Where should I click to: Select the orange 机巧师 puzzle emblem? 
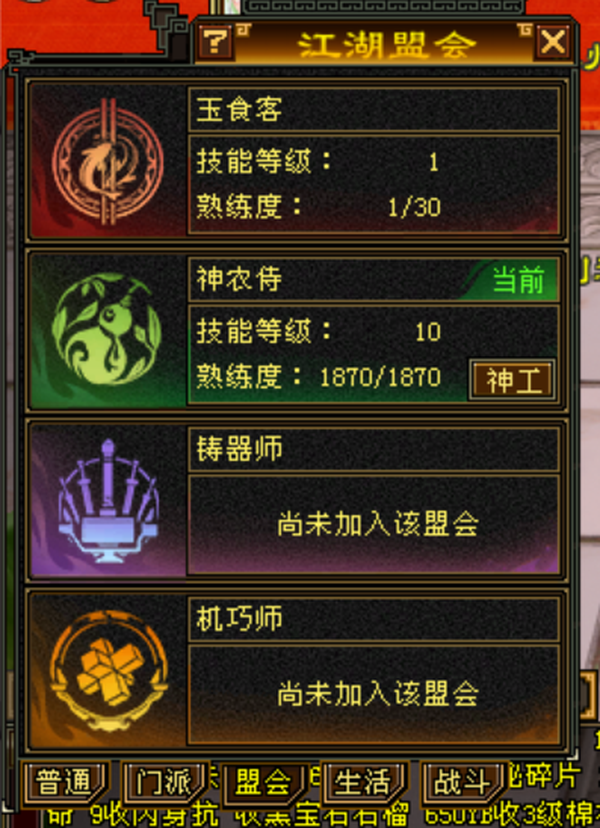(x=109, y=671)
